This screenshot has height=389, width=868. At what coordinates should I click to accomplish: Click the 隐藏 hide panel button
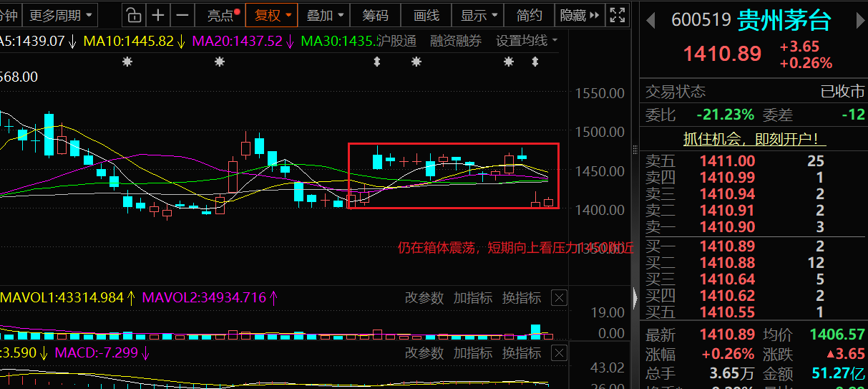coord(578,14)
